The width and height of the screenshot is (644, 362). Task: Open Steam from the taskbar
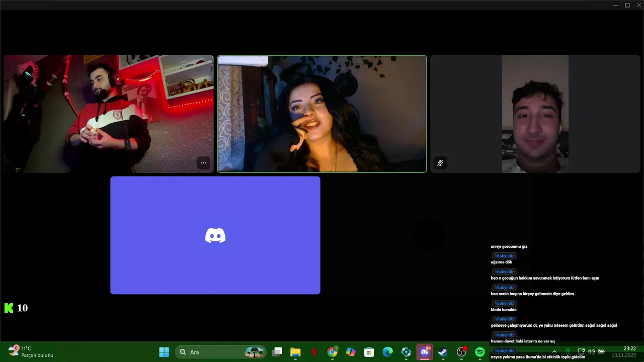(x=443, y=352)
